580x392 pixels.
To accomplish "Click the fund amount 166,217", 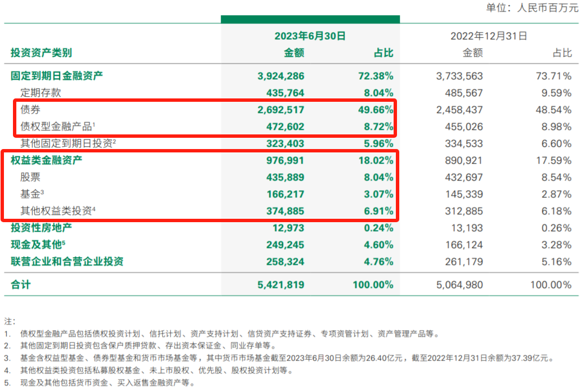I will tap(285, 195).
